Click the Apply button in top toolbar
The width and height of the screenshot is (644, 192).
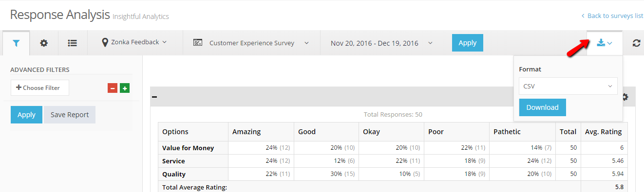point(467,43)
